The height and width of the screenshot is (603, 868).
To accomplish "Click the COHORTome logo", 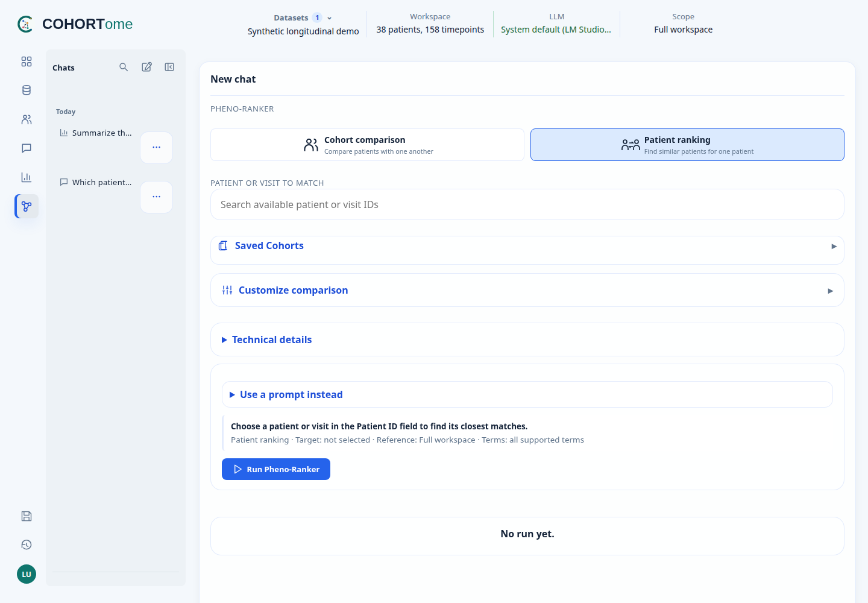I will pyautogui.click(x=75, y=24).
